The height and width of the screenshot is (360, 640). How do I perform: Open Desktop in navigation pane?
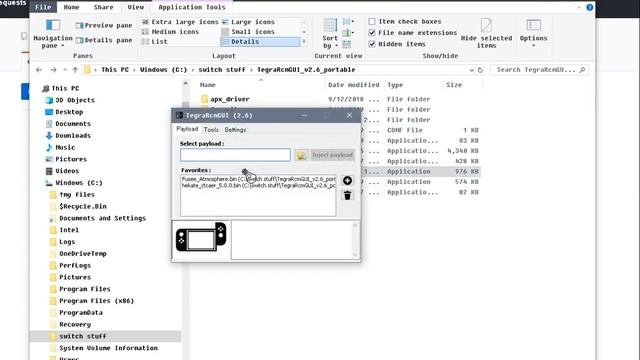point(64,112)
